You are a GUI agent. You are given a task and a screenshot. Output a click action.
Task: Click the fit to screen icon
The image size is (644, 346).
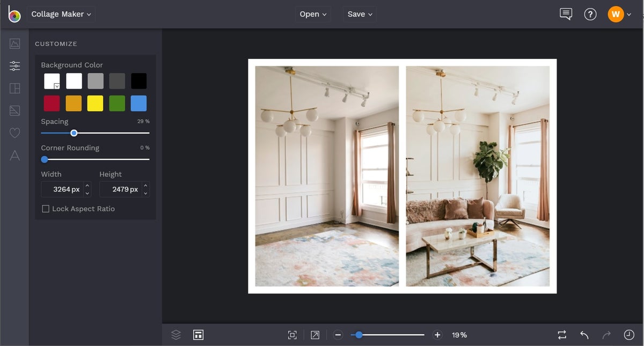click(x=292, y=335)
